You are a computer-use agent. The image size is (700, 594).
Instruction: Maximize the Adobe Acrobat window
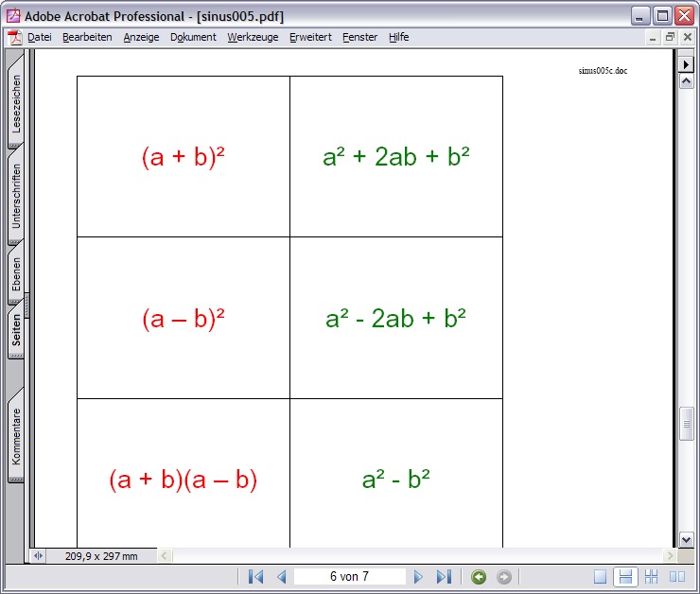click(x=662, y=16)
